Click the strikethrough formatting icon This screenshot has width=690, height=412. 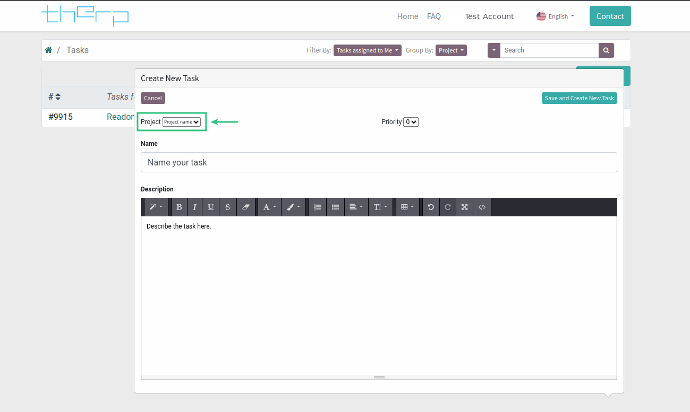coord(228,207)
